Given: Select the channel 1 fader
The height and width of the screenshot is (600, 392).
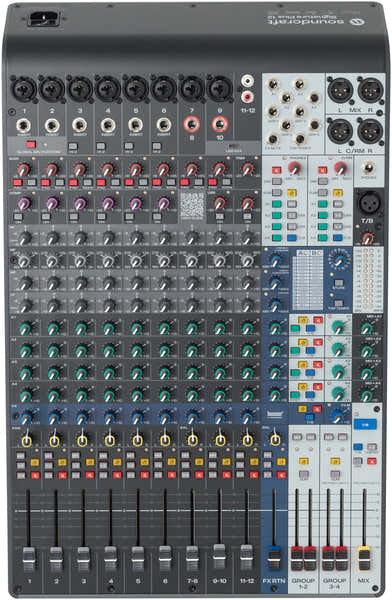Looking at the screenshot, I should point(29,560).
